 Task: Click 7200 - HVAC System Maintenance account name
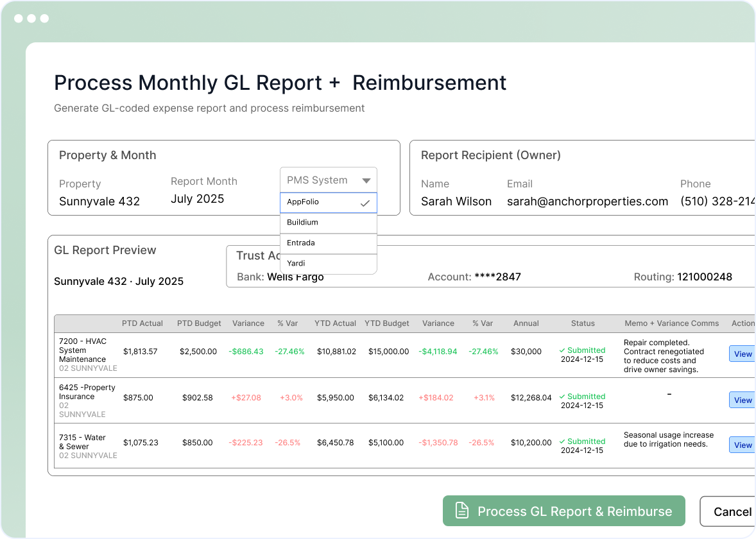pos(82,350)
